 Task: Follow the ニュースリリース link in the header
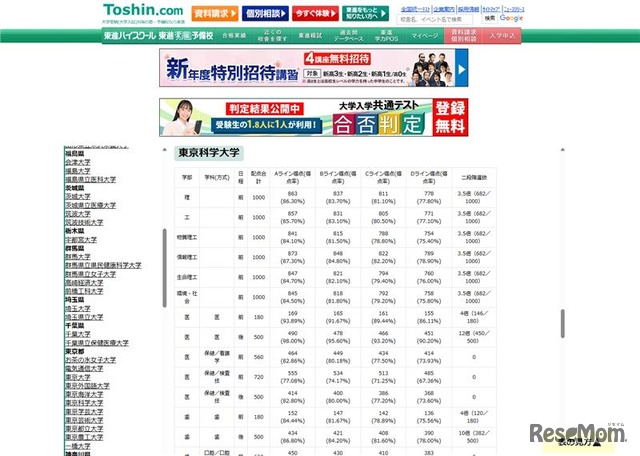[514, 9]
